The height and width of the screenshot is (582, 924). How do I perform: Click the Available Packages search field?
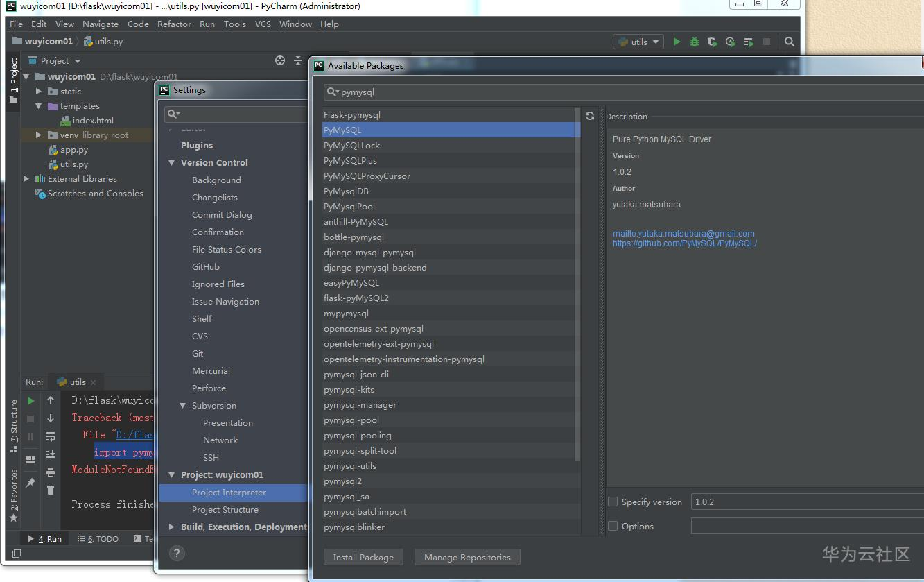coord(624,92)
